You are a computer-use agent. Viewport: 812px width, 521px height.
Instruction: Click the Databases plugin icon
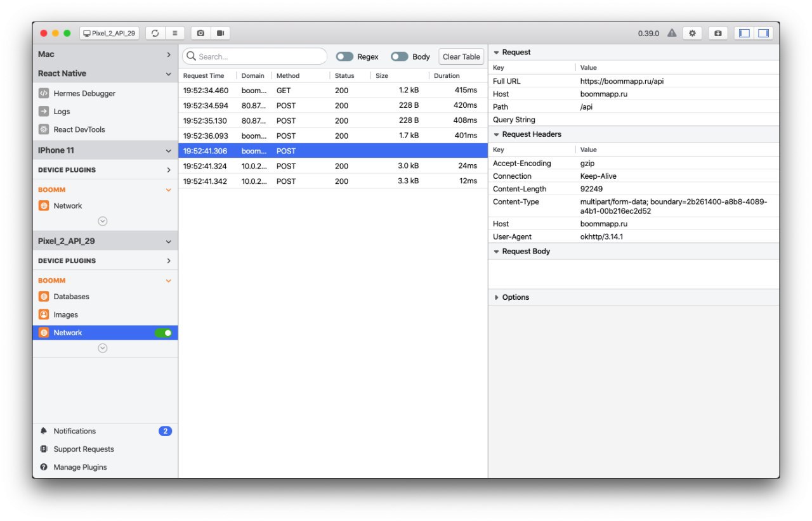(44, 297)
